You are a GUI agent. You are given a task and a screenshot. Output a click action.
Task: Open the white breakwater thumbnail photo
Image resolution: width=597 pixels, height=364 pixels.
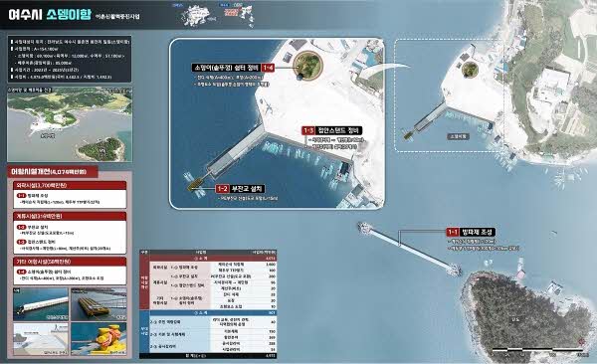41,304
